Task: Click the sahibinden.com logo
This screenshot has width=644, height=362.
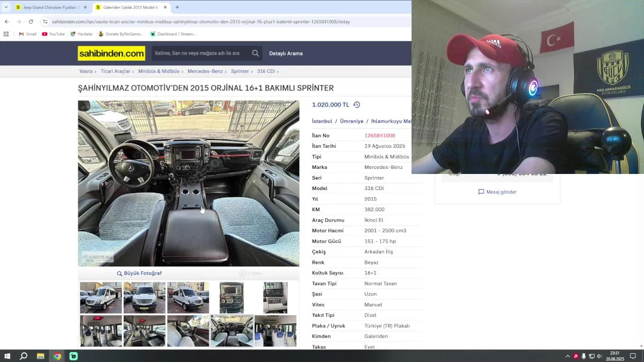Action: tap(111, 53)
